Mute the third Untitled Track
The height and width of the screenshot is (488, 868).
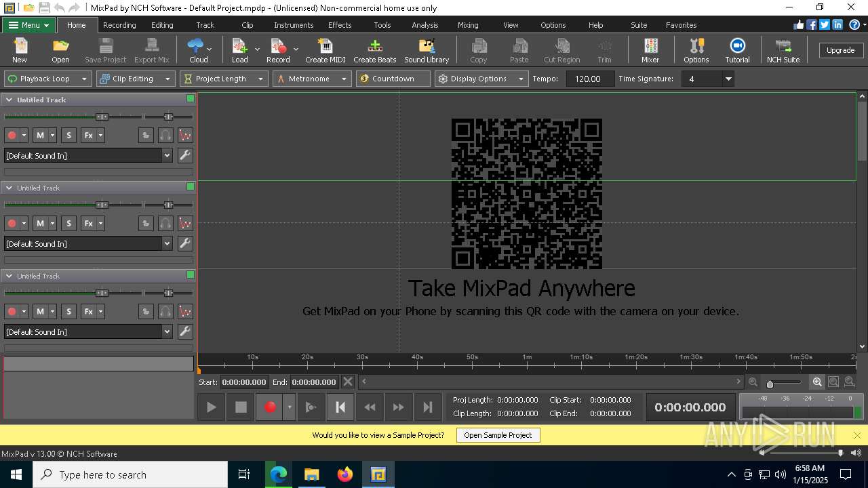click(40, 311)
